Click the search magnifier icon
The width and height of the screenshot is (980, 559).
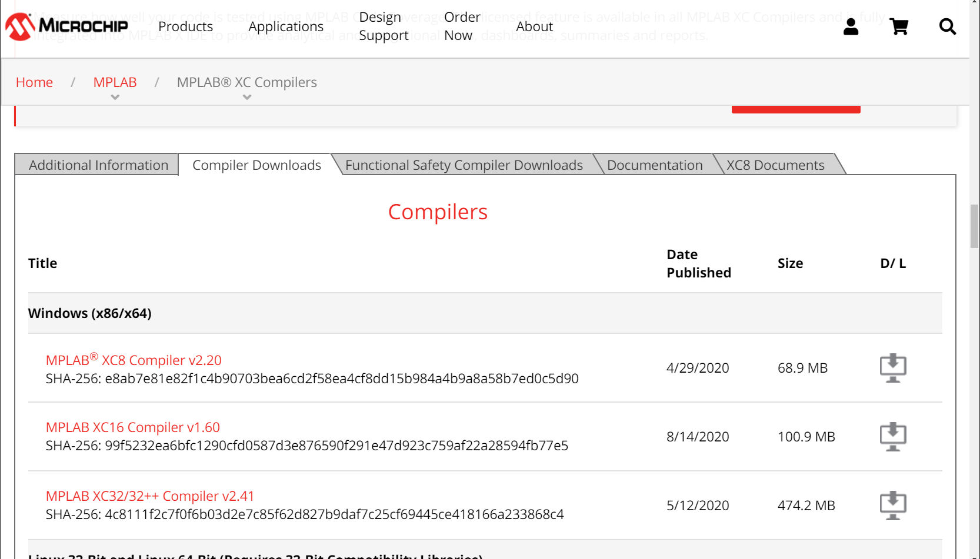pos(947,26)
